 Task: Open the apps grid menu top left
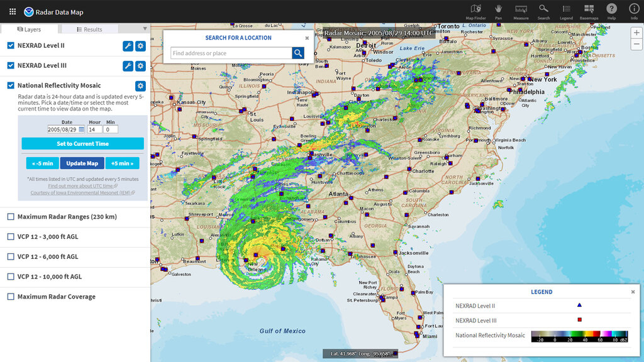[x=12, y=10]
